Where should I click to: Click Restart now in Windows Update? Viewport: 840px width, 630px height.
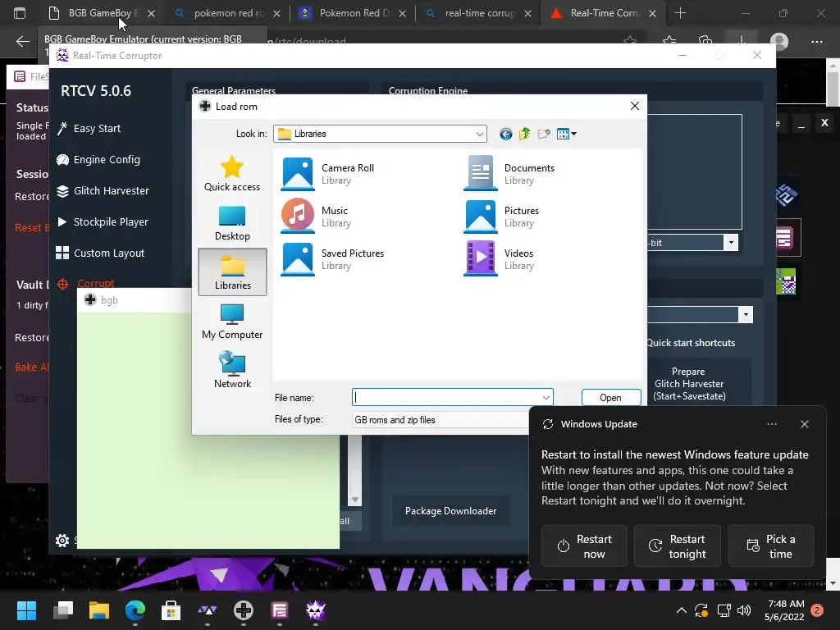tap(584, 546)
